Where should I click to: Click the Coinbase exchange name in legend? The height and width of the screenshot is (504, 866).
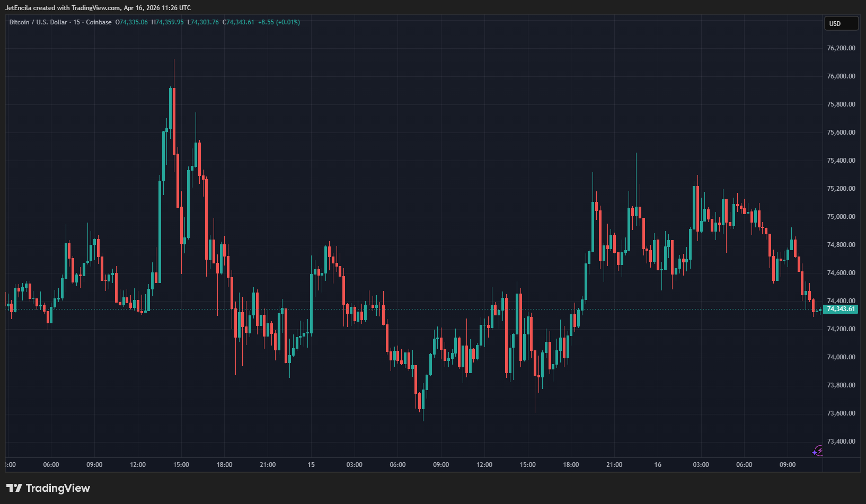[99, 22]
